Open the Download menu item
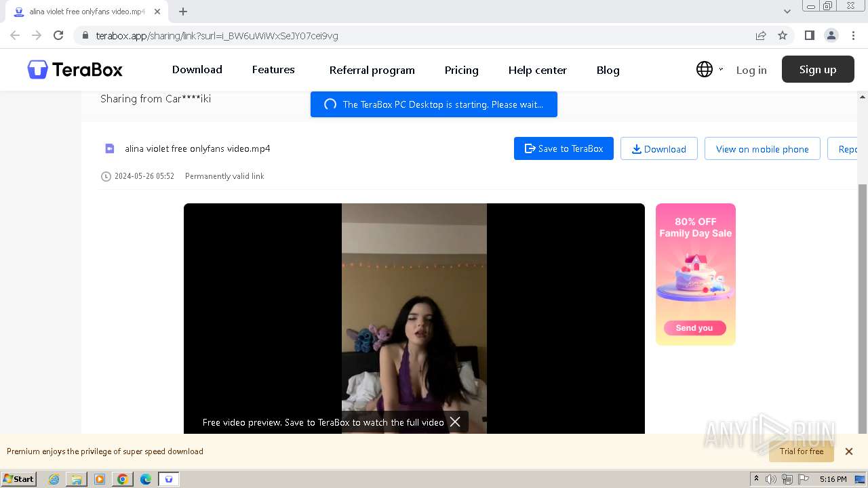Image resolution: width=868 pixels, height=488 pixels. 197,69
